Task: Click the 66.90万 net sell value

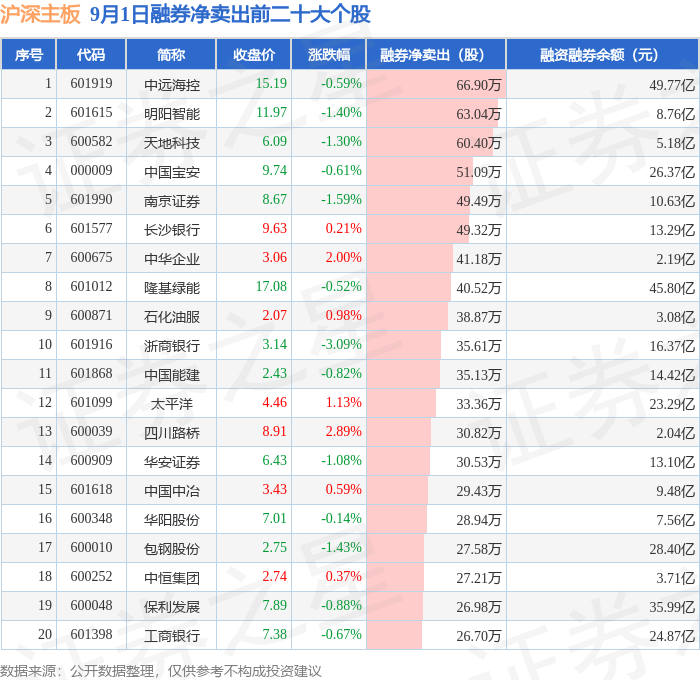Action: coord(479,84)
